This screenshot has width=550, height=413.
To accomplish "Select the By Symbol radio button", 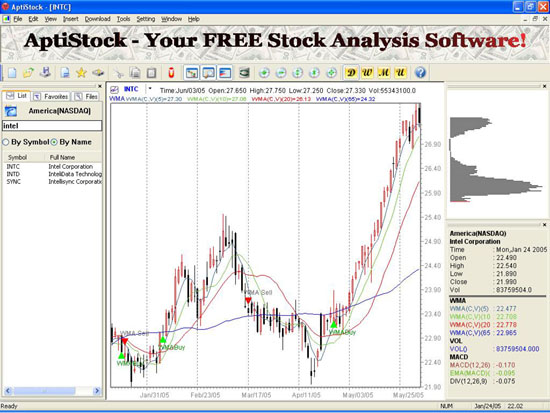I will [6, 142].
